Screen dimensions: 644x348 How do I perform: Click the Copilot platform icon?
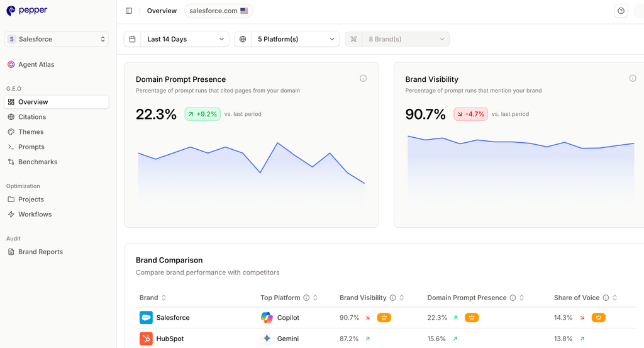pos(267,318)
